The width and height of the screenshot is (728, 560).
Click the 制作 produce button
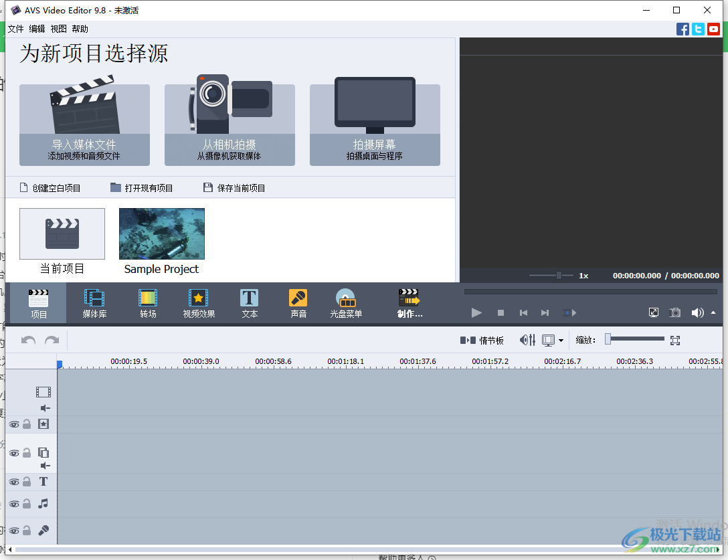[409, 303]
